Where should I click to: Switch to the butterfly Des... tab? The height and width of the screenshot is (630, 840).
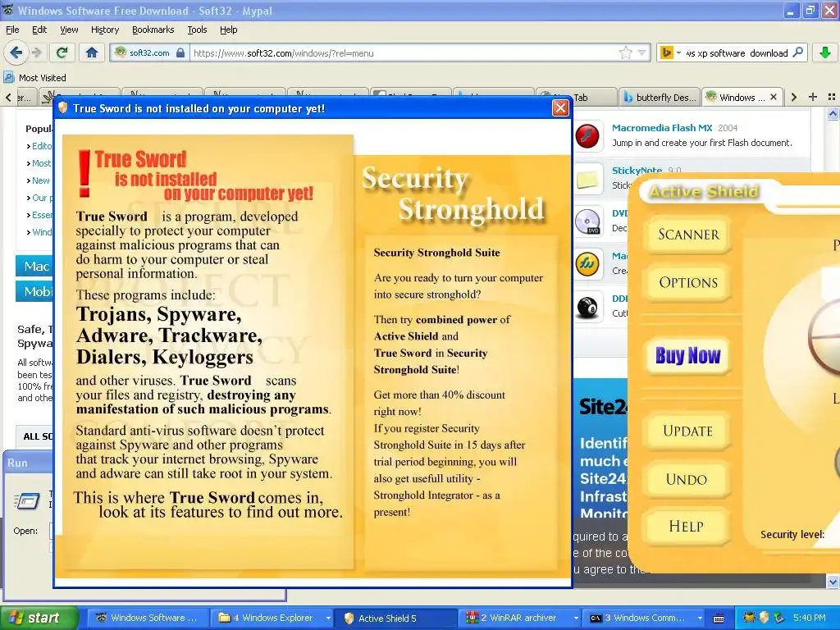click(660, 98)
